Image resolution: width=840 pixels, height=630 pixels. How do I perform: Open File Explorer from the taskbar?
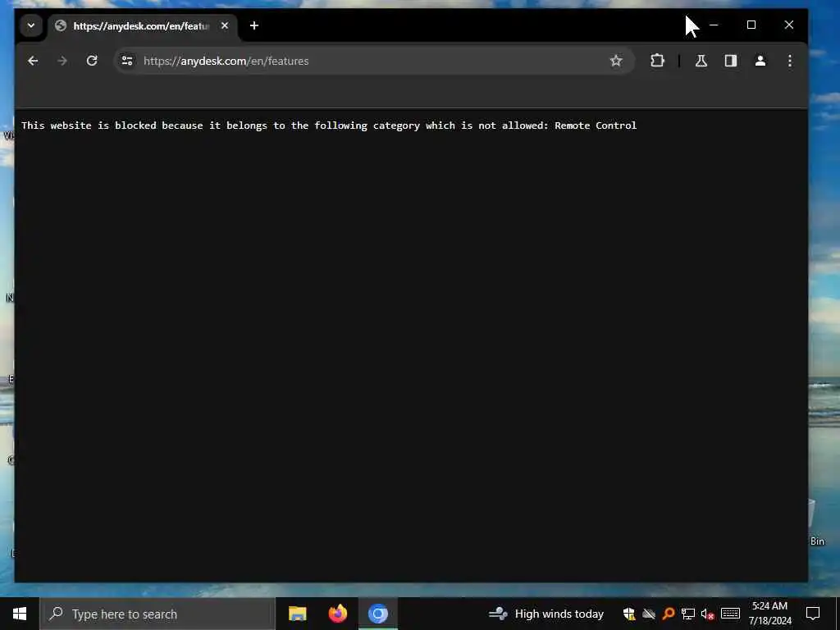297,614
